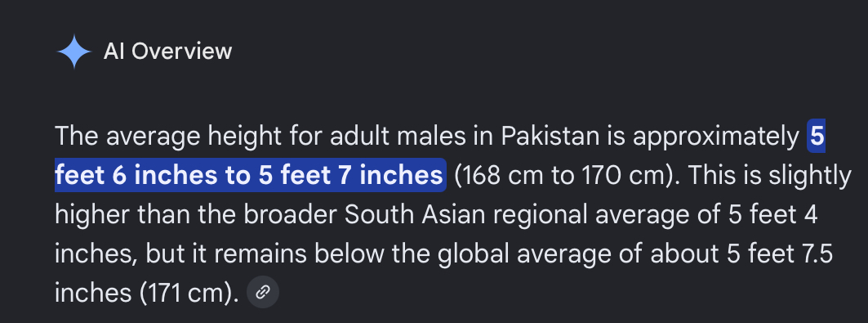The image size is (868, 323).
Task: Click the '5 feet 7.5' text
Action: coord(781,254)
